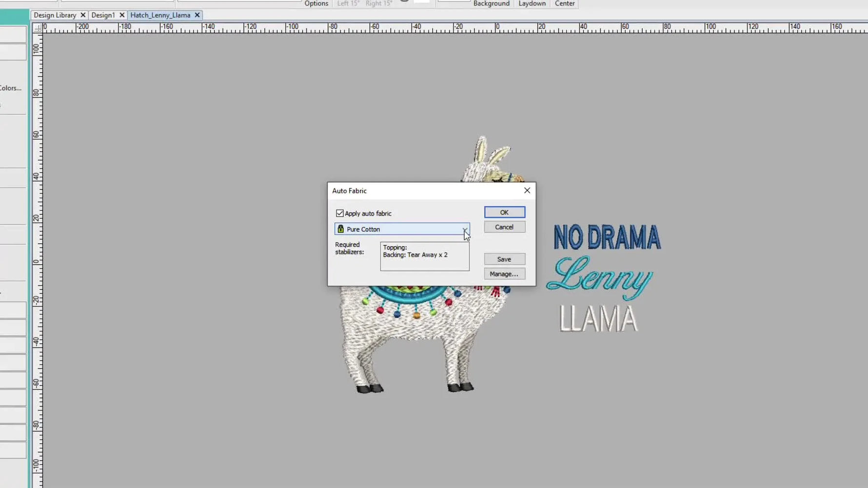
Task: Click the Colors... item in left panel
Action: click(x=11, y=88)
